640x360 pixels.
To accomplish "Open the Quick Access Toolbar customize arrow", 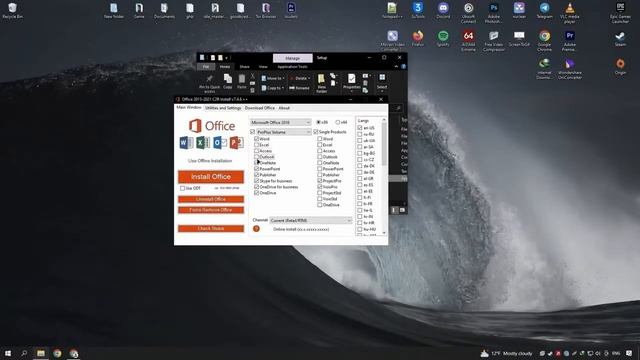I will tap(227, 58).
